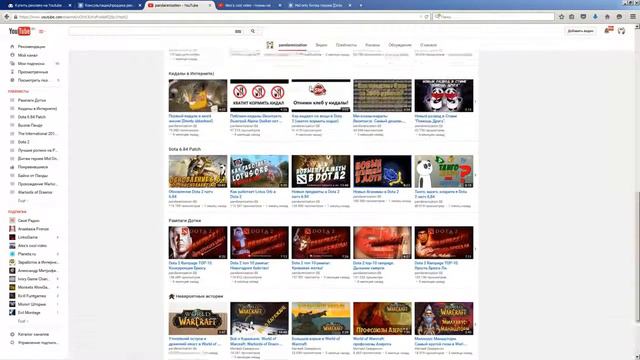Show next videos in Кидалы в Интернете row
The image size is (640, 360).
476,102
